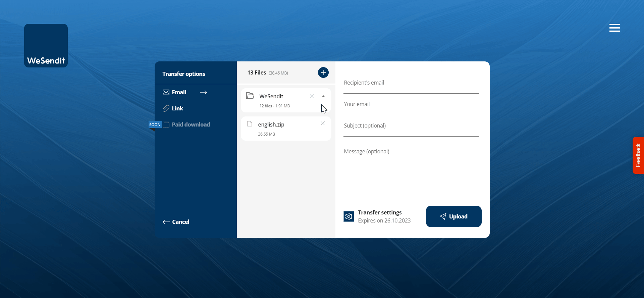
Task: Click the 36.55 MB size text
Action: [x=267, y=134]
